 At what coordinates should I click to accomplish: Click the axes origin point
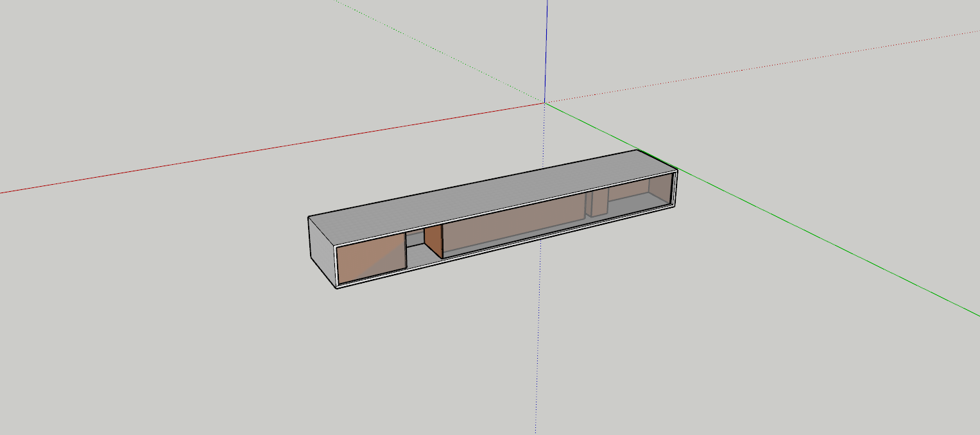tap(545, 103)
